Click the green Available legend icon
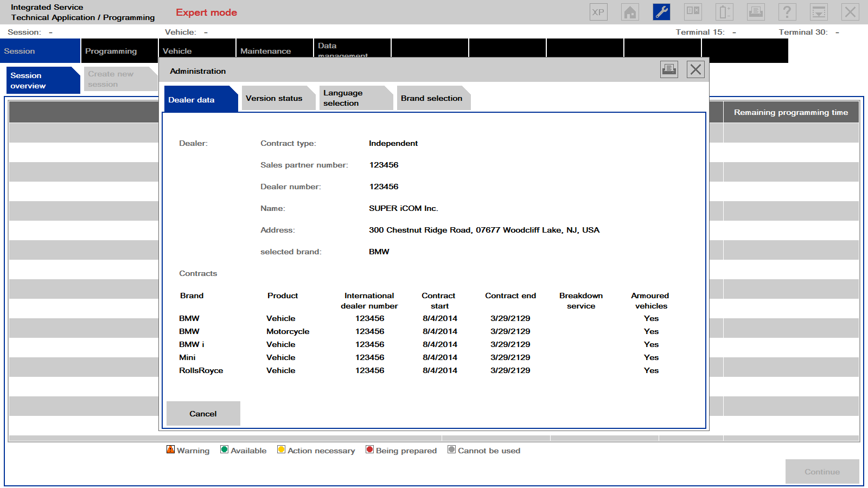 [224, 450]
